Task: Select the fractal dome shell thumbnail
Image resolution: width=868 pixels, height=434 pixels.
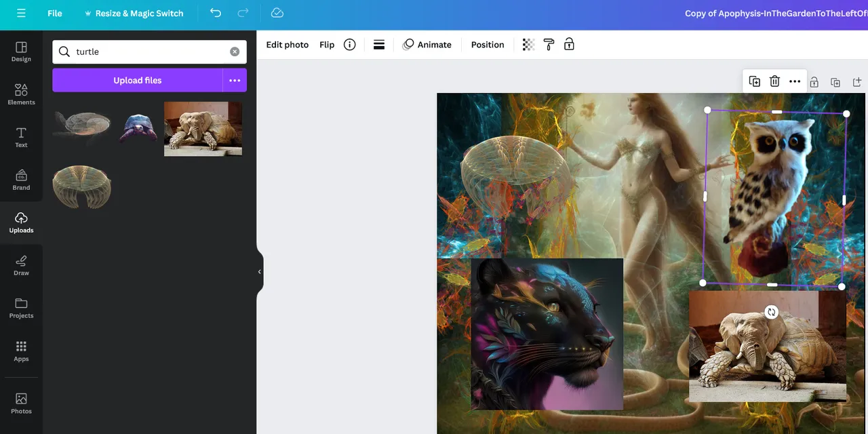Action: (82, 186)
